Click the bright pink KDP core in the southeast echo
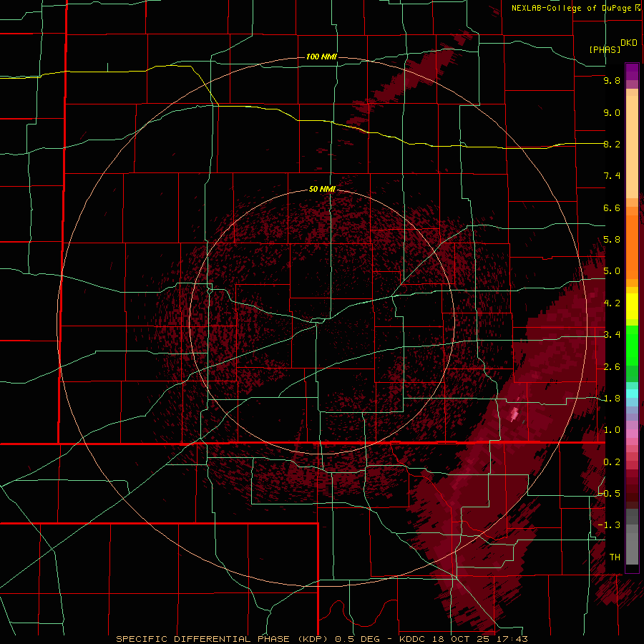 pos(514,414)
